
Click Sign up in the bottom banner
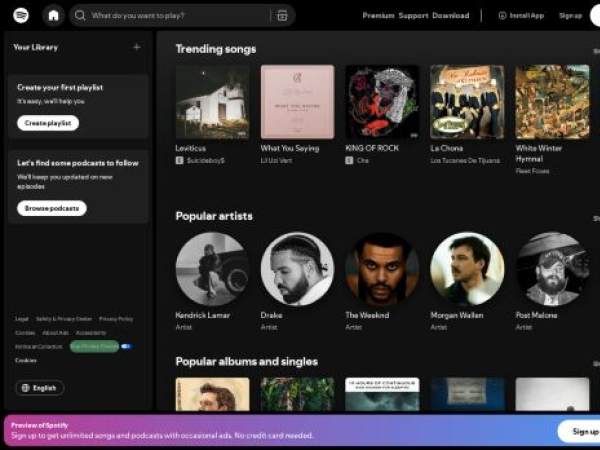coord(580,431)
